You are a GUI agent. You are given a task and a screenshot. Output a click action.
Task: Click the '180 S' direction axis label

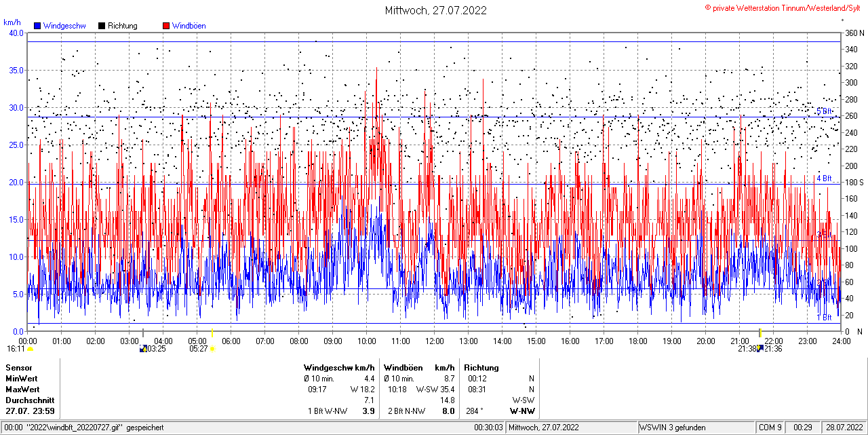click(x=854, y=182)
